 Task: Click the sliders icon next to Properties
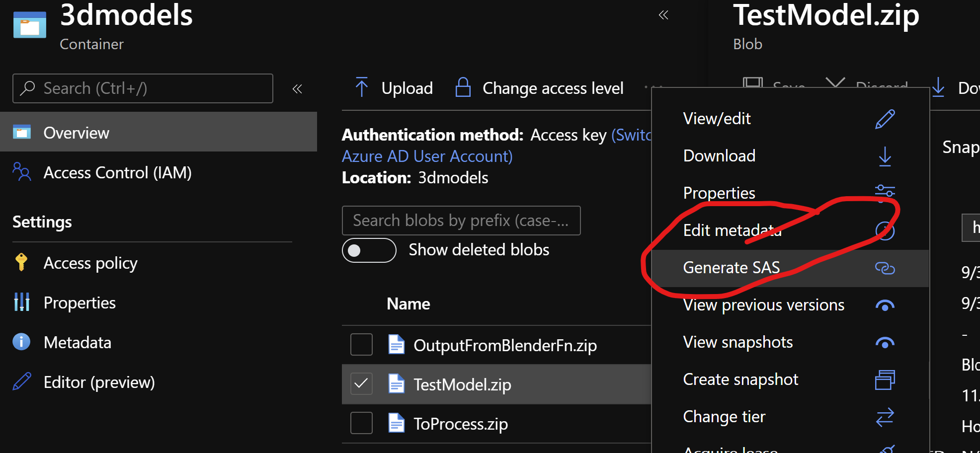pos(885,192)
